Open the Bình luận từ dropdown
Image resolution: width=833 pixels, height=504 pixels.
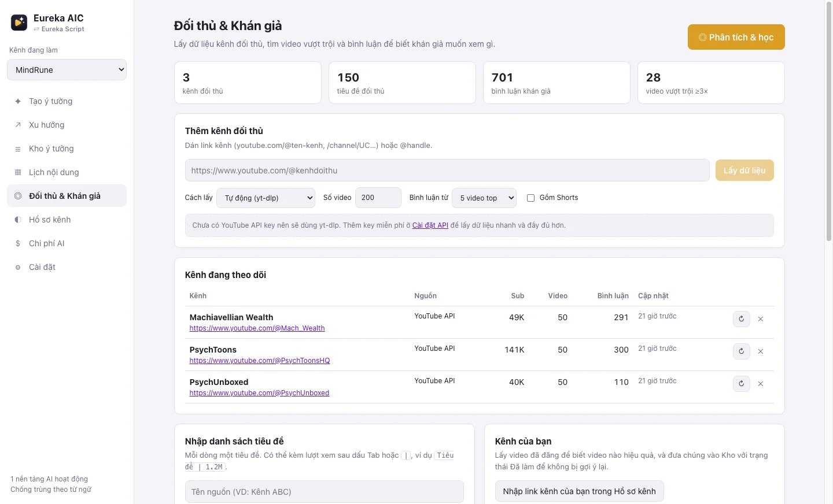point(484,198)
